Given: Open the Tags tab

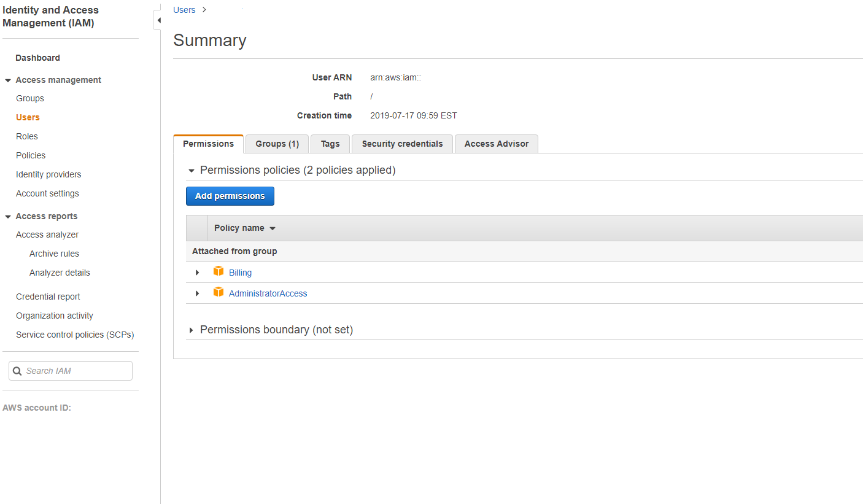Looking at the screenshot, I should (330, 144).
